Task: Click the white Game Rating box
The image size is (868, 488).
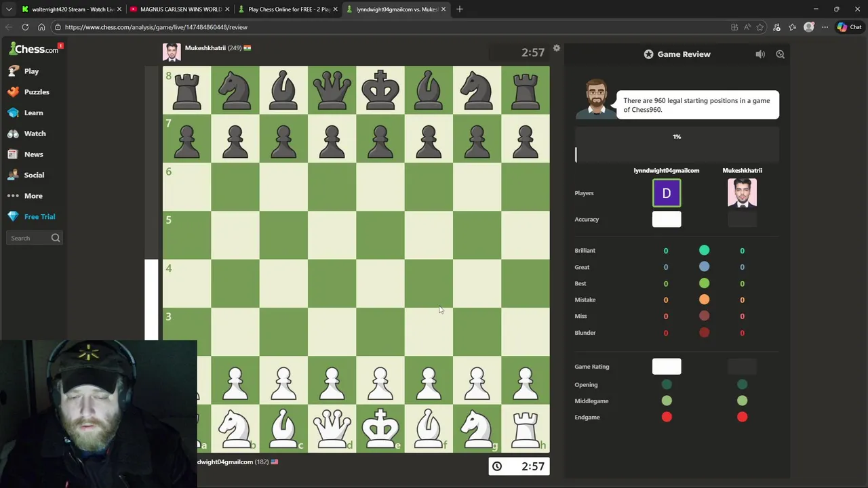Action: coord(667,367)
